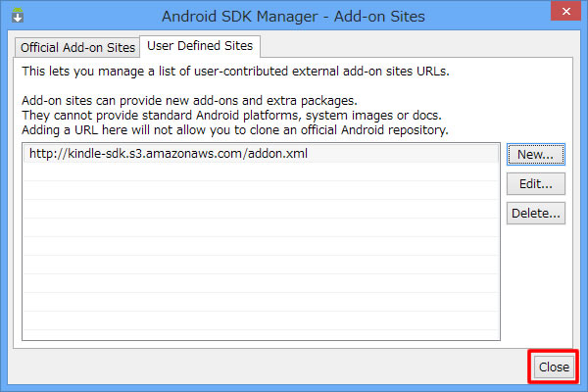Click the Android SDK Manager title bar icon
Screen dimensions: 588x392
pyautogui.click(x=18, y=16)
